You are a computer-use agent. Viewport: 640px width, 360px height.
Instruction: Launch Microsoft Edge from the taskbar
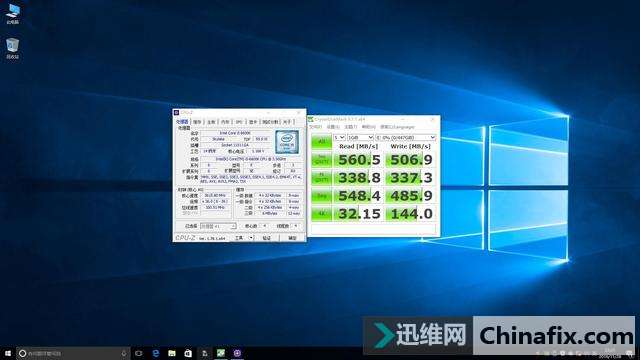(x=156, y=353)
